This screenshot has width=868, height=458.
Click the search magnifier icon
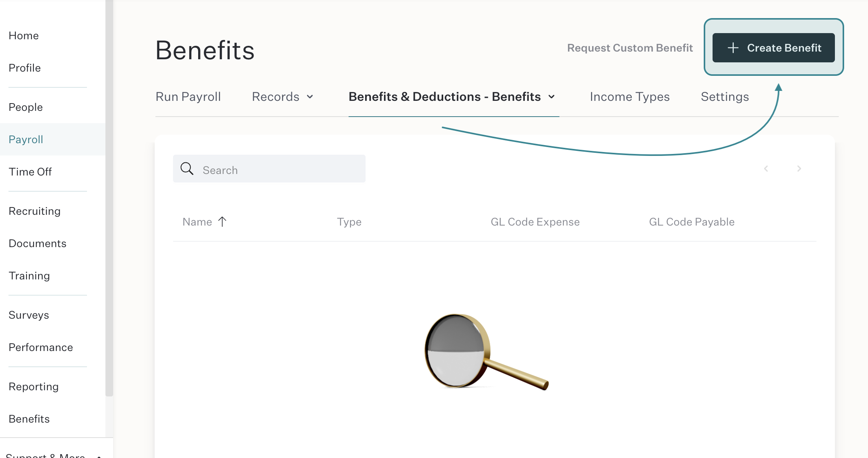pos(187,169)
